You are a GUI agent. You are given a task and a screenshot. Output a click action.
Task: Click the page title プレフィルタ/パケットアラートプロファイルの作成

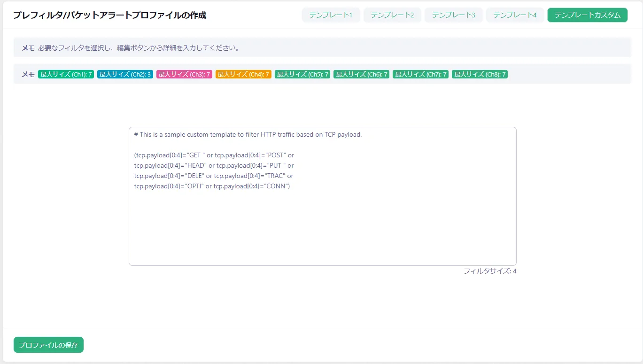109,15
